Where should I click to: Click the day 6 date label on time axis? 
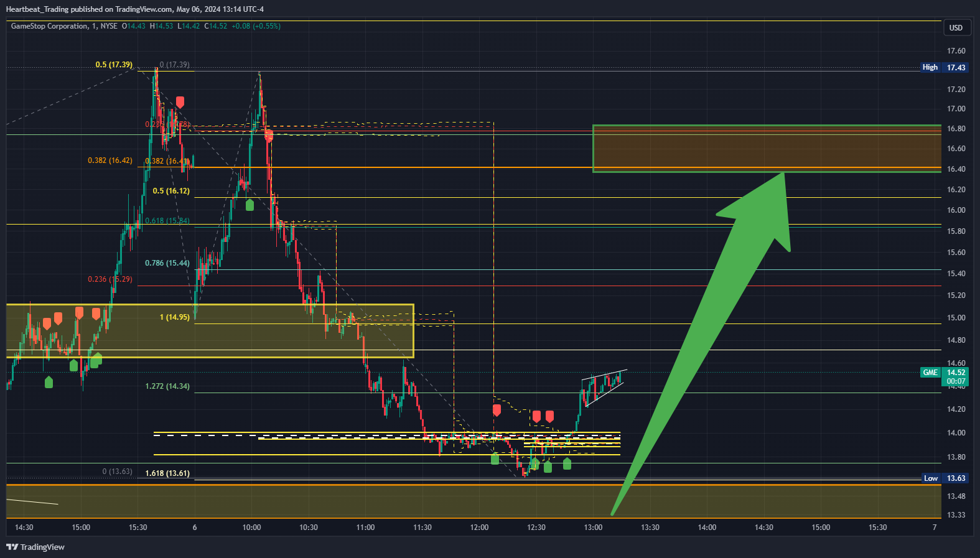[x=195, y=528]
